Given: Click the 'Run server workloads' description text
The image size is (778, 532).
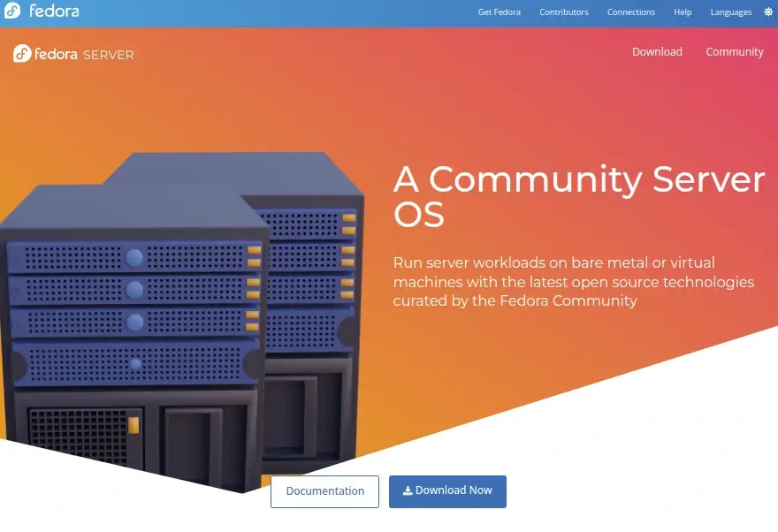Looking at the screenshot, I should point(573,282).
